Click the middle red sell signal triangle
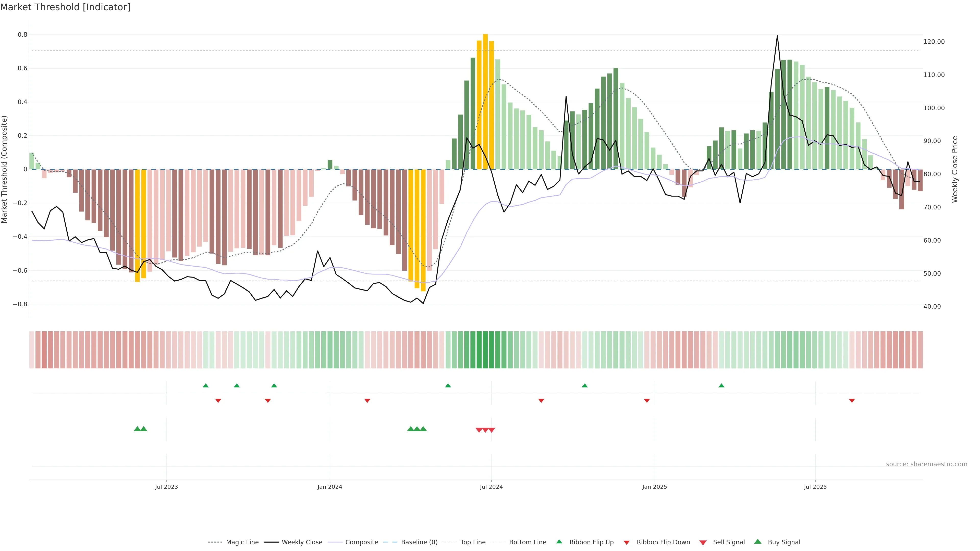 pos(485,430)
